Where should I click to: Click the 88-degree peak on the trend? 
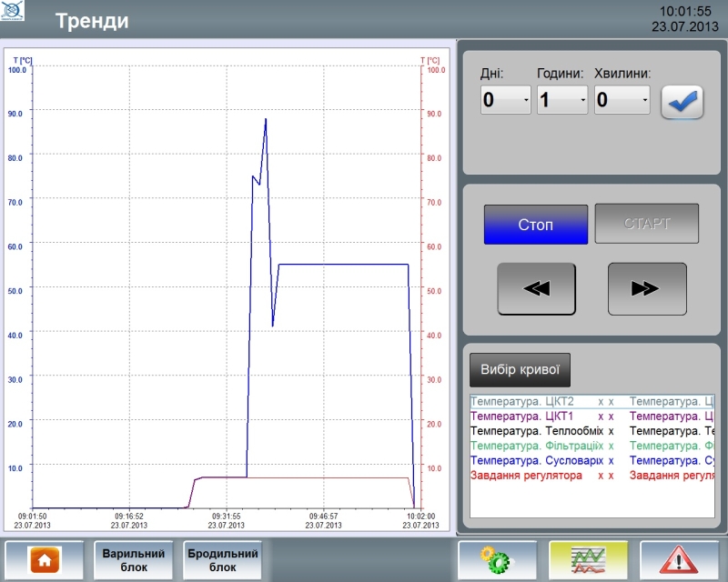click(x=266, y=119)
